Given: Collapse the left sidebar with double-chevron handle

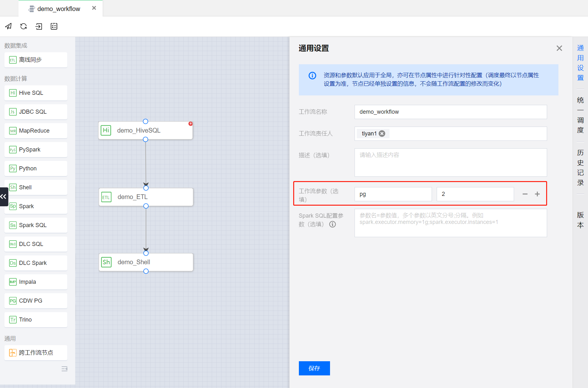Looking at the screenshot, I should pyautogui.click(x=4, y=197).
